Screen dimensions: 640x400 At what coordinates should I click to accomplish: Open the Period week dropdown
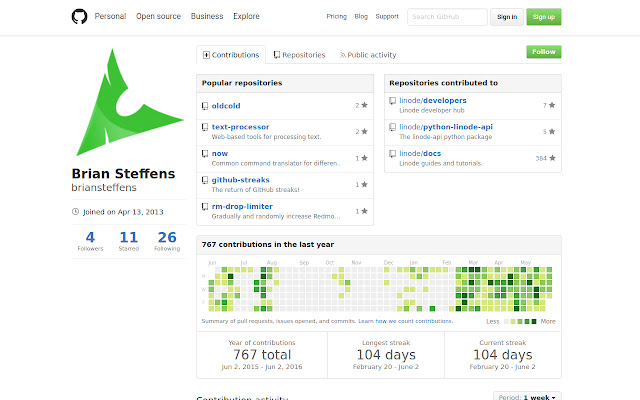point(527,396)
